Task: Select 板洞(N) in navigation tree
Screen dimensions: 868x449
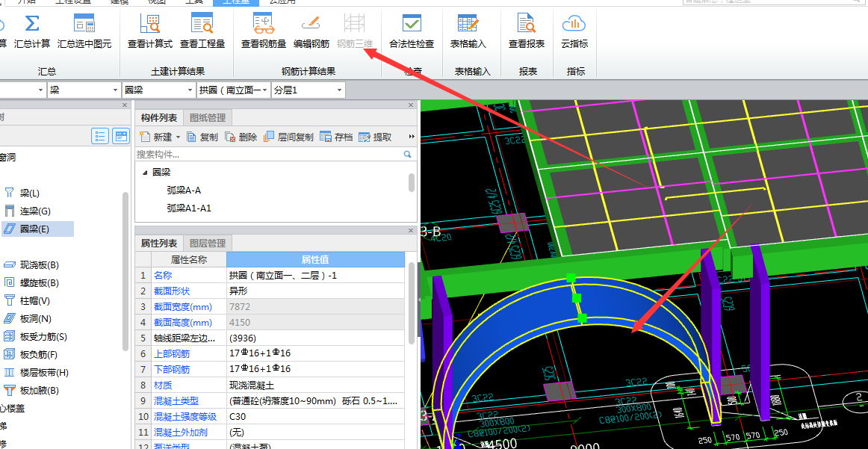Action: [x=35, y=318]
